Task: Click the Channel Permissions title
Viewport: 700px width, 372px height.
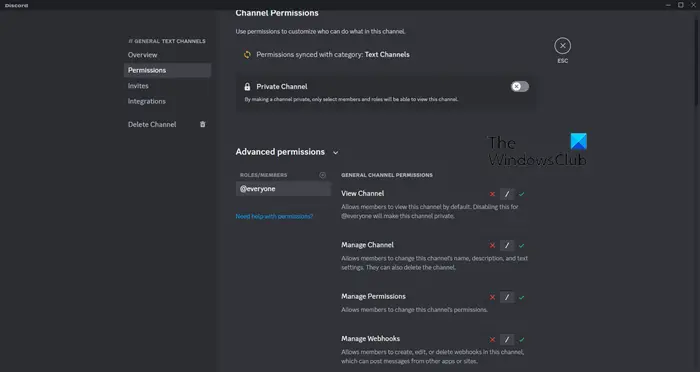Action: 277,13
